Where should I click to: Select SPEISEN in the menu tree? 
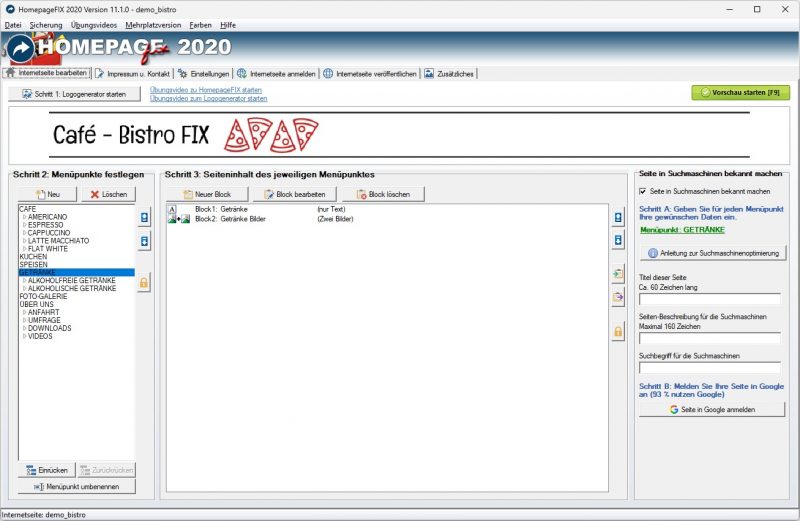point(34,265)
